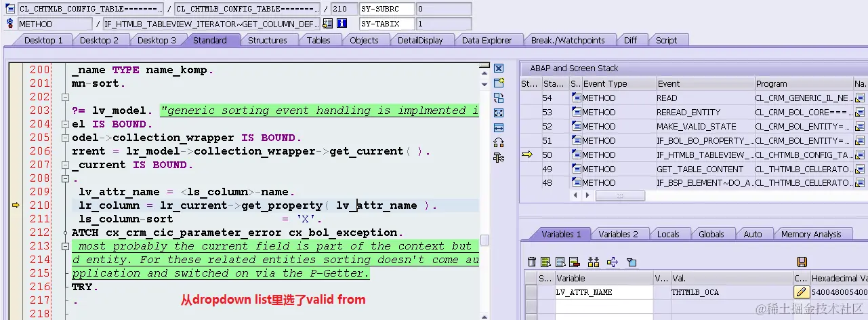The width and height of the screenshot is (868, 320).
Task: Click the navigation icon in READ stack row
Action: pyautogui.click(x=860, y=98)
